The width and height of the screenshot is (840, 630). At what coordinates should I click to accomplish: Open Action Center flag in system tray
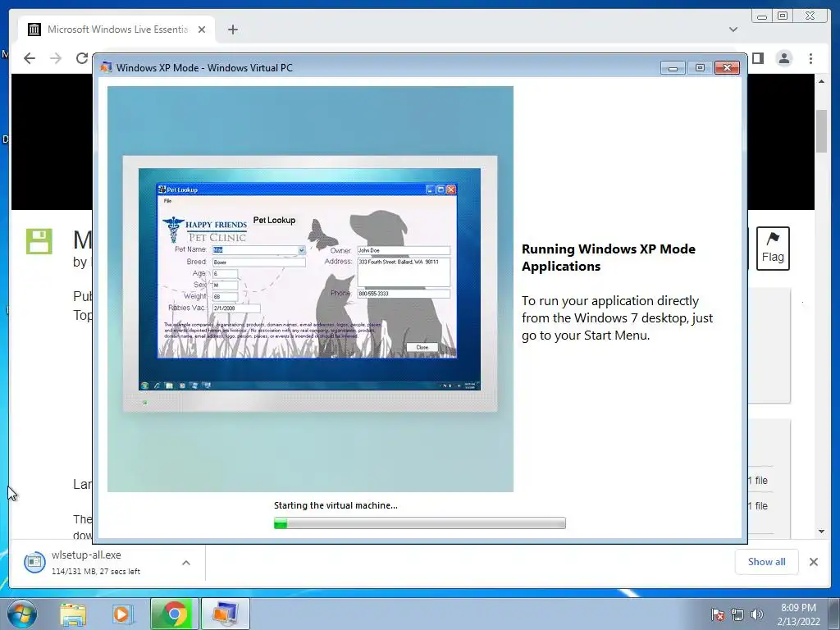717,614
